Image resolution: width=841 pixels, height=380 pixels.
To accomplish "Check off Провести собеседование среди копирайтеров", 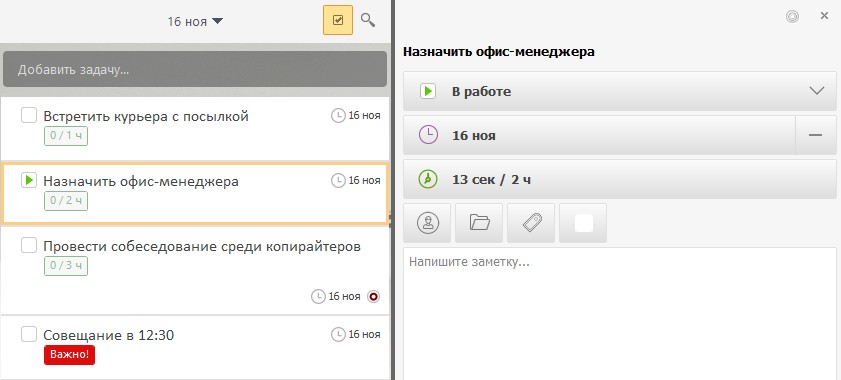I will click(28, 245).
